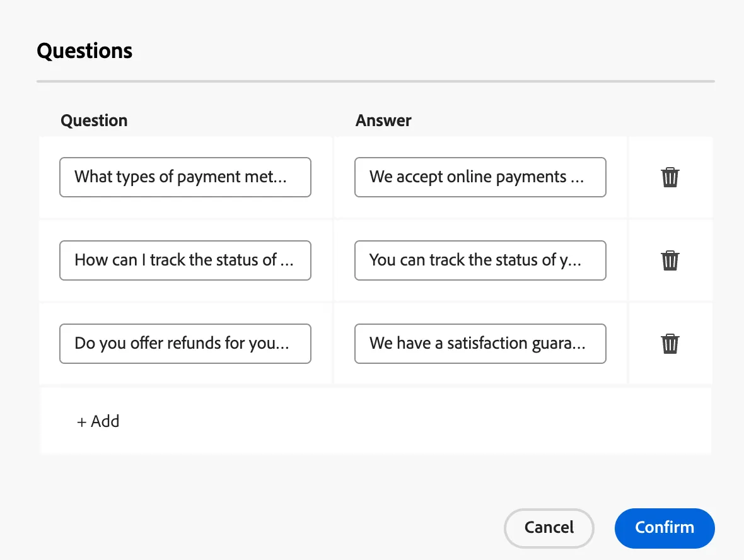Remove the refunds question with trash icon
This screenshot has width=744, height=560.
[x=670, y=344]
